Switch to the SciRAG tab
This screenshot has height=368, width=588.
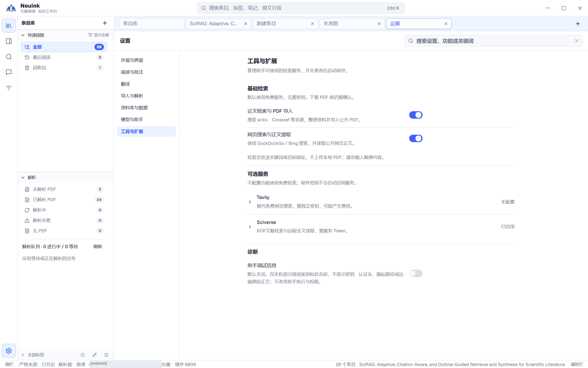[213, 24]
